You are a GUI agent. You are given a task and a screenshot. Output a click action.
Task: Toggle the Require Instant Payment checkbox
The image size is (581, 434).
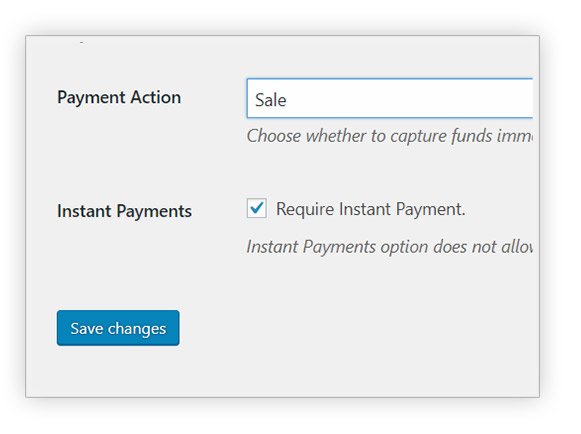click(257, 208)
